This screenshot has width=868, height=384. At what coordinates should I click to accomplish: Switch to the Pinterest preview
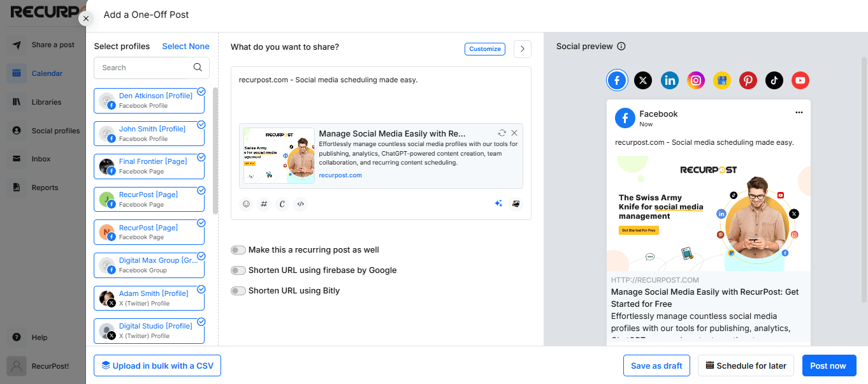(748, 80)
